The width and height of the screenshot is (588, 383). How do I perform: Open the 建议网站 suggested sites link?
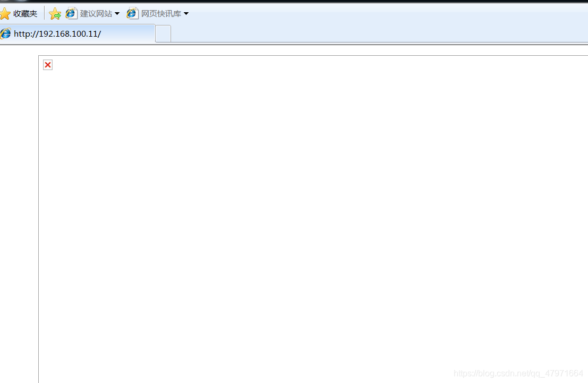click(x=96, y=13)
